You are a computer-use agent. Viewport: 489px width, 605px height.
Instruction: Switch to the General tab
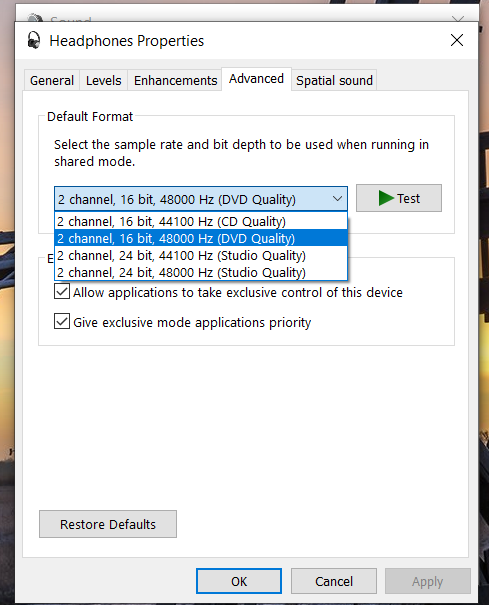pyautogui.click(x=52, y=81)
